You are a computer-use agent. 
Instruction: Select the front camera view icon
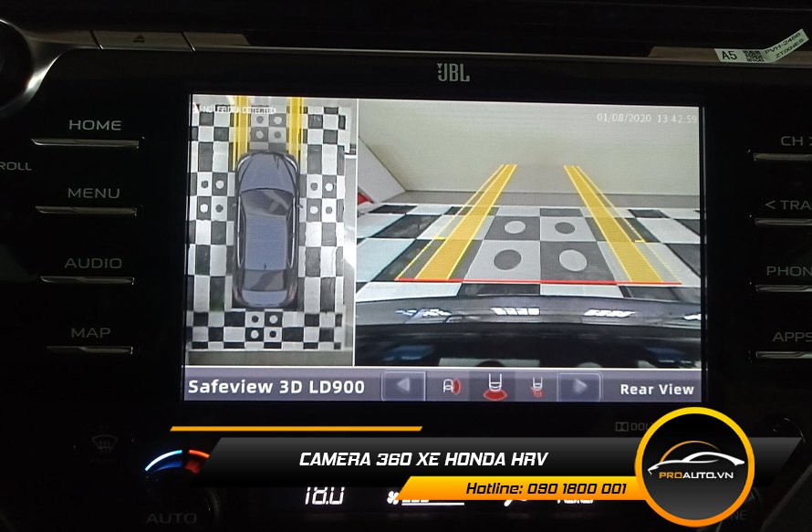pyautogui.click(x=451, y=387)
